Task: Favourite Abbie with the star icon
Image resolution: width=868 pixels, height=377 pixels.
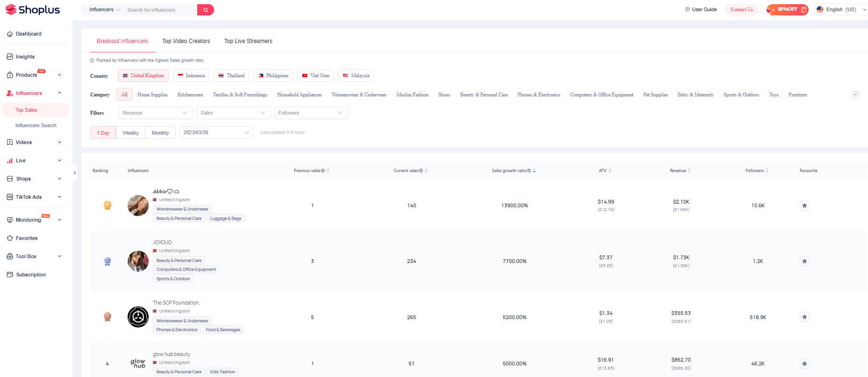Action: [804, 205]
